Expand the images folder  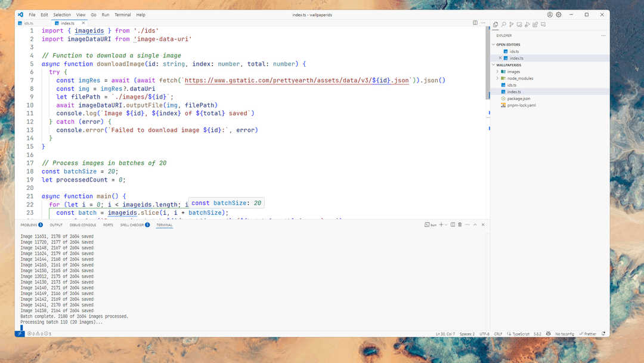point(497,72)
